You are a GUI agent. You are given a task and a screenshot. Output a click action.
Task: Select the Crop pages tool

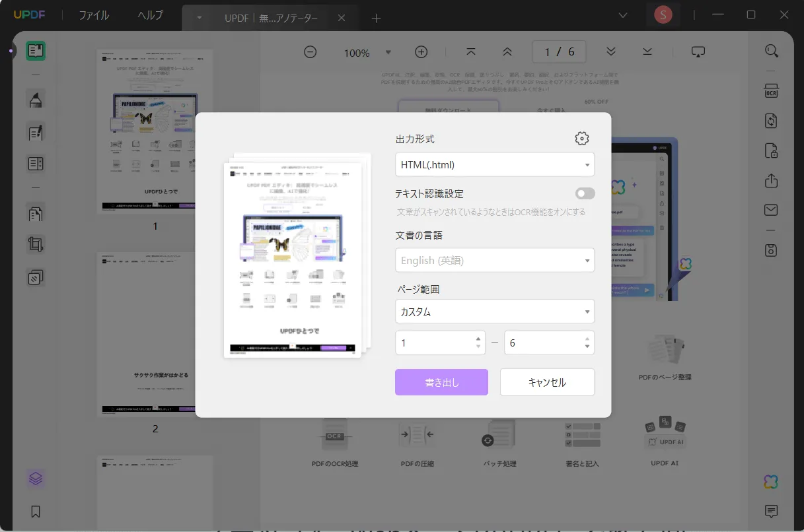[x=36, y=245]
